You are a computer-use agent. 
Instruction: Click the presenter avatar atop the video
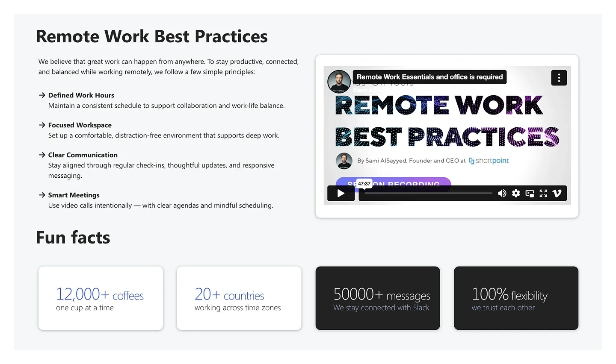(339, 82)
